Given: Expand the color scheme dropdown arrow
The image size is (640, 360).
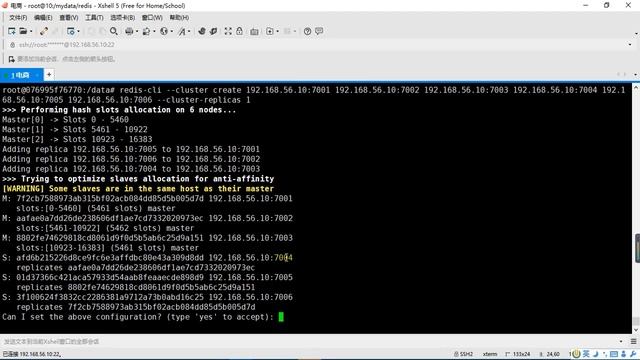Looking at the screenshot, I should point(154,31).
